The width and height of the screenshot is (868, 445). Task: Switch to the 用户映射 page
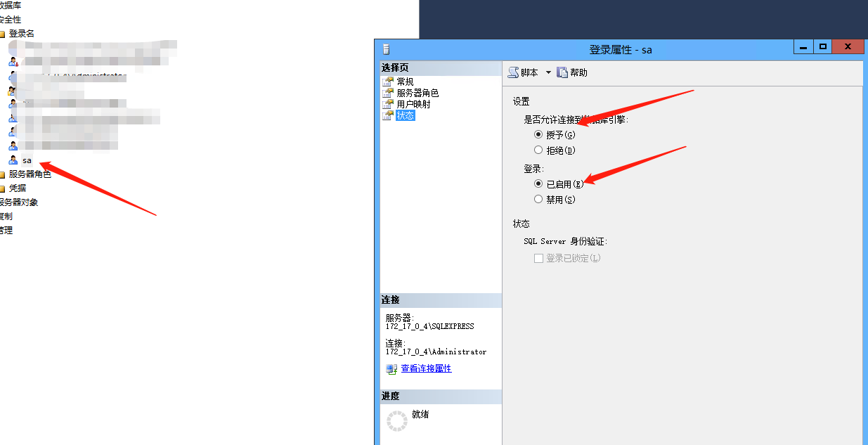(x=413, y=104)
